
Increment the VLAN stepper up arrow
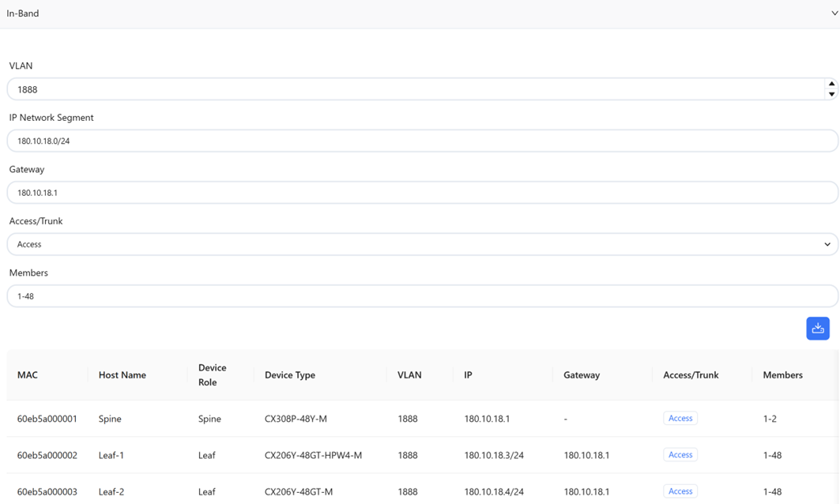coord(831,84)
